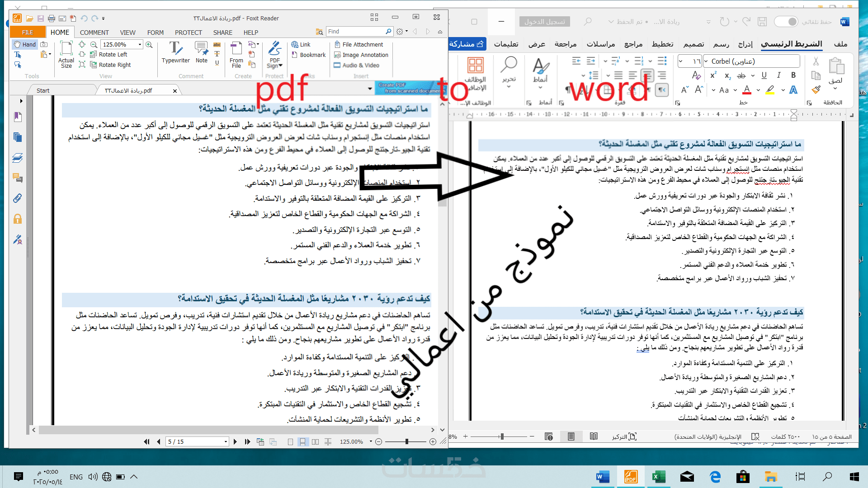
Task: Click the Format Painter brush in Word
Action: (816, 90)
